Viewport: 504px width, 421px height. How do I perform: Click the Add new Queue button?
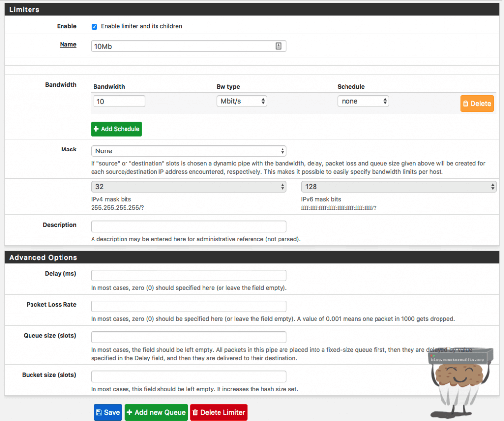click(156, 412)
